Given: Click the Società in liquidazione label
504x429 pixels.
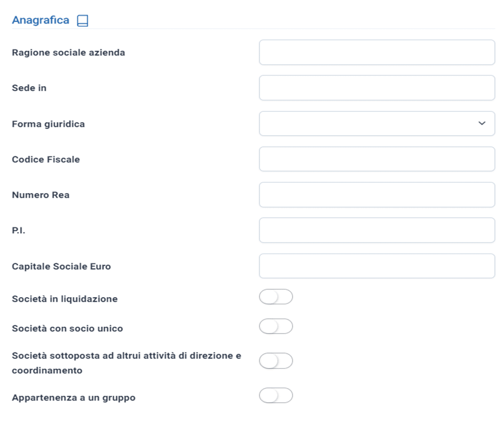Looking at the screenshot, I should pyautogui.click(x=65, y=299).
